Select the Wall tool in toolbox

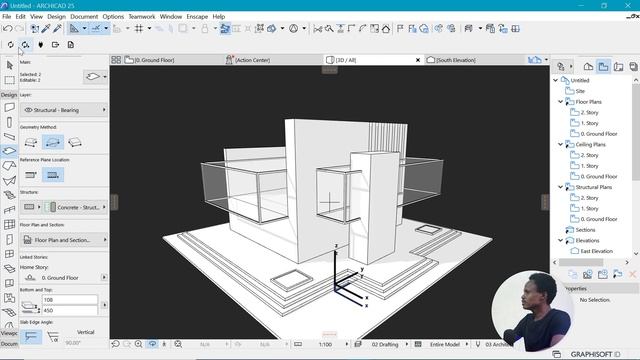[x=9, y=107]
